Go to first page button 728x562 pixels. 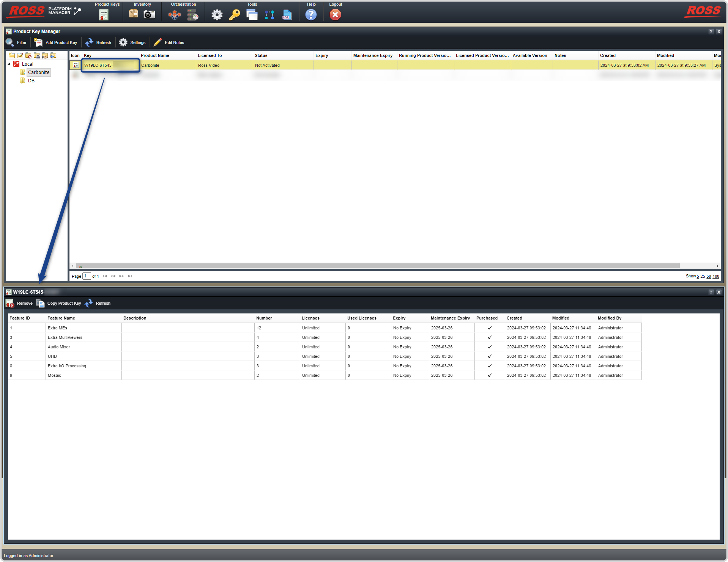[105, 276]
